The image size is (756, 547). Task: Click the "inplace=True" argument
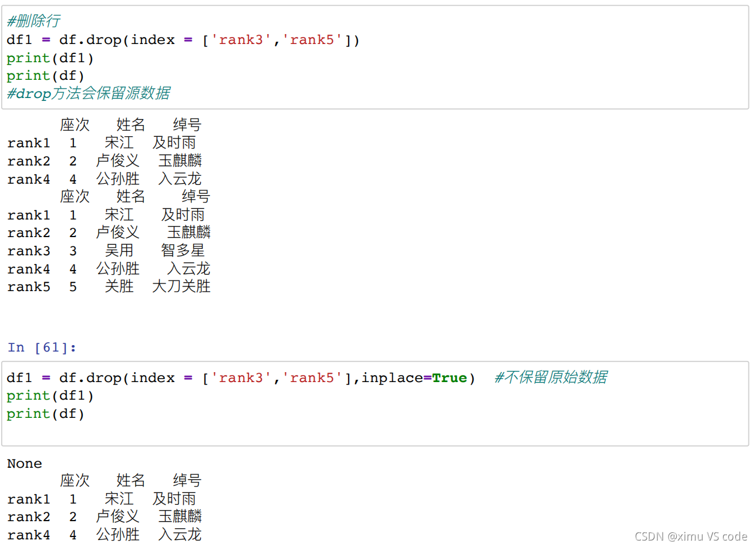(x=414, y=378)
